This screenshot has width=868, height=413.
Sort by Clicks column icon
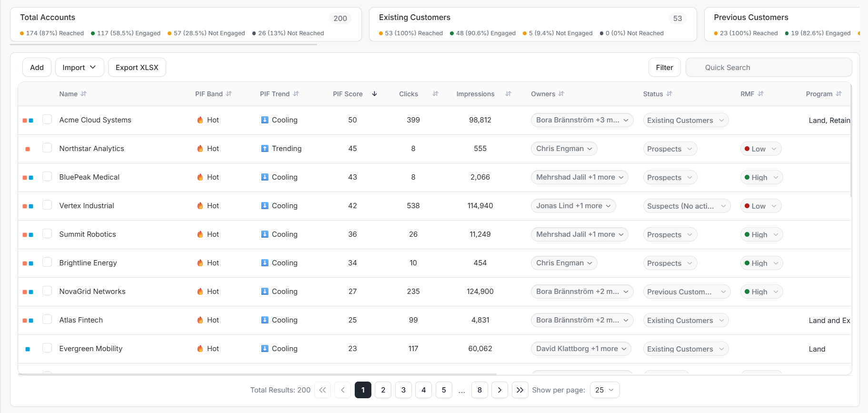(435, 94)
